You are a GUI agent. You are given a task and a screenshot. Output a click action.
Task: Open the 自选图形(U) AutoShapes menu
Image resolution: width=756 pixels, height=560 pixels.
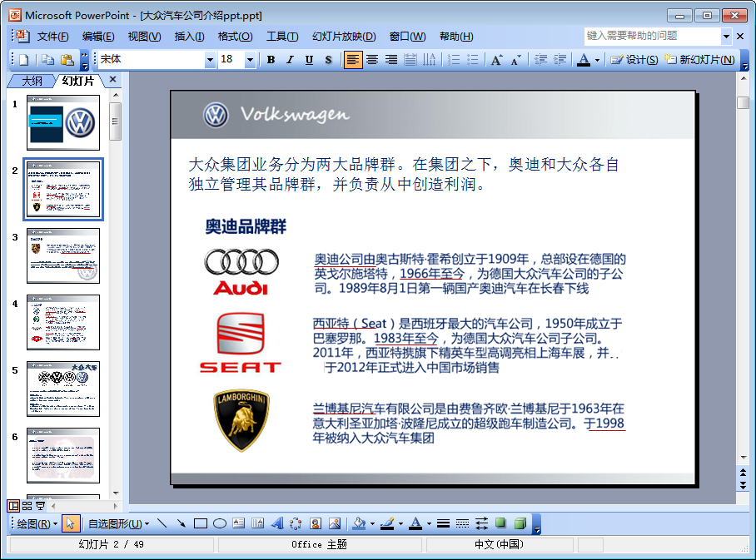click(118, 524)
